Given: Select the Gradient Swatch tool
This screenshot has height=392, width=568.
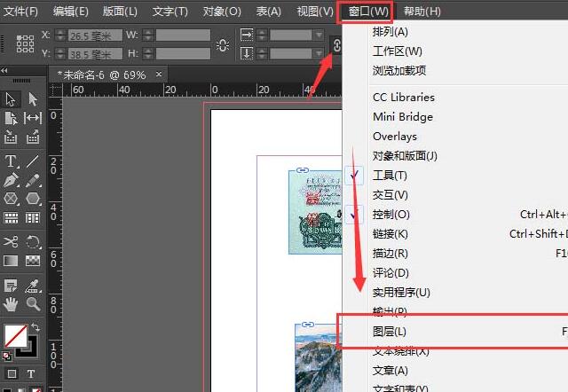Looking at the screenshot, I should point(11,261).
